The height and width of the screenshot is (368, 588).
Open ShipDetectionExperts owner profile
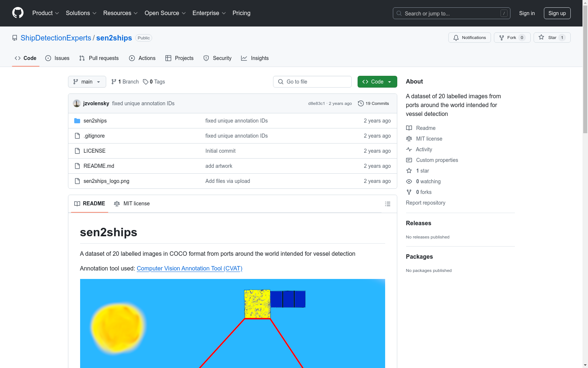(56, 38)
